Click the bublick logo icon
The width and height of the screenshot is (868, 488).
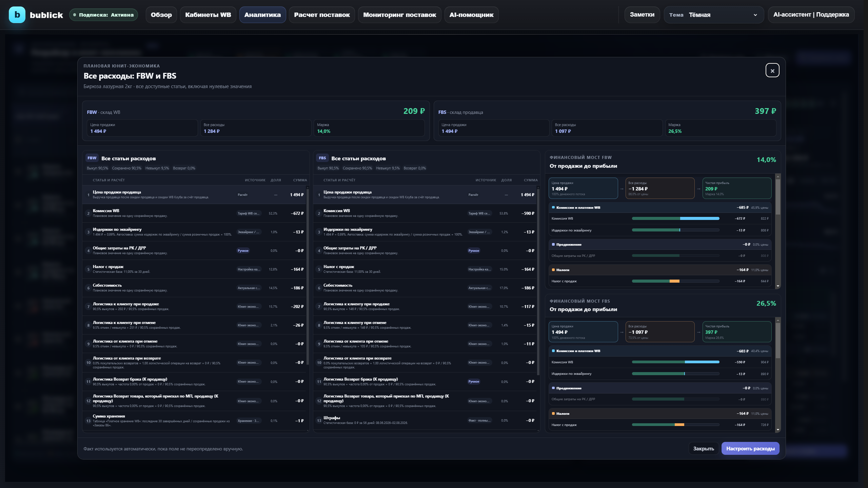coord(17,15)
